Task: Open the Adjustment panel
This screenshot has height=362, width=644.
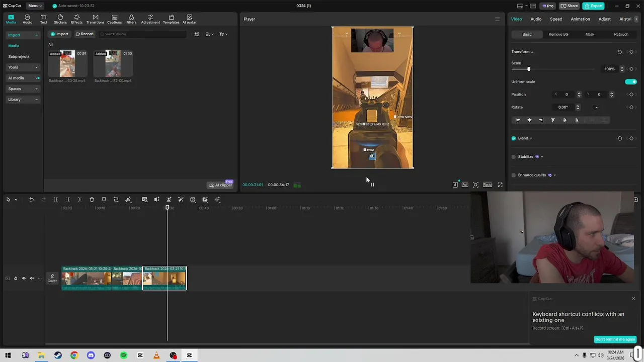Action: coord(150,19)
